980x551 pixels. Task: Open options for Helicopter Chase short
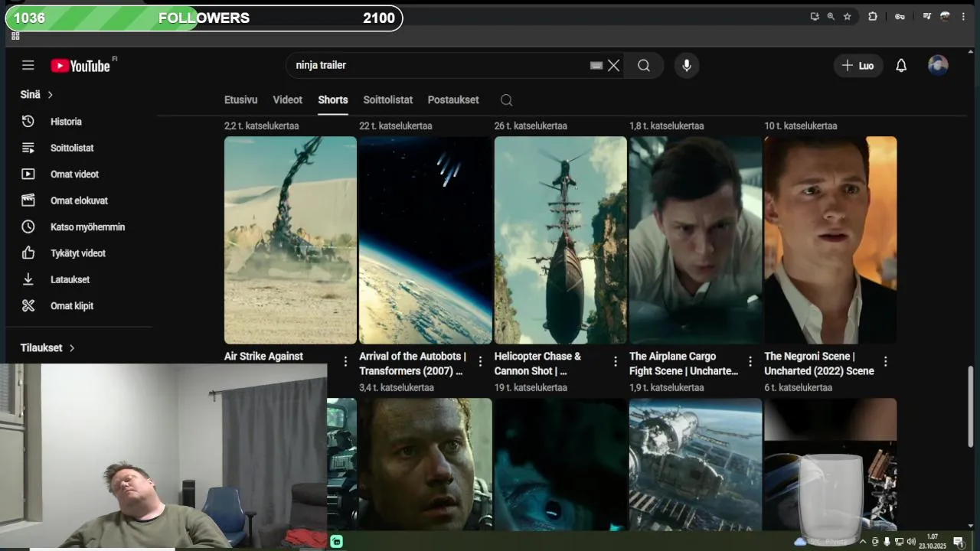point(616,361)
